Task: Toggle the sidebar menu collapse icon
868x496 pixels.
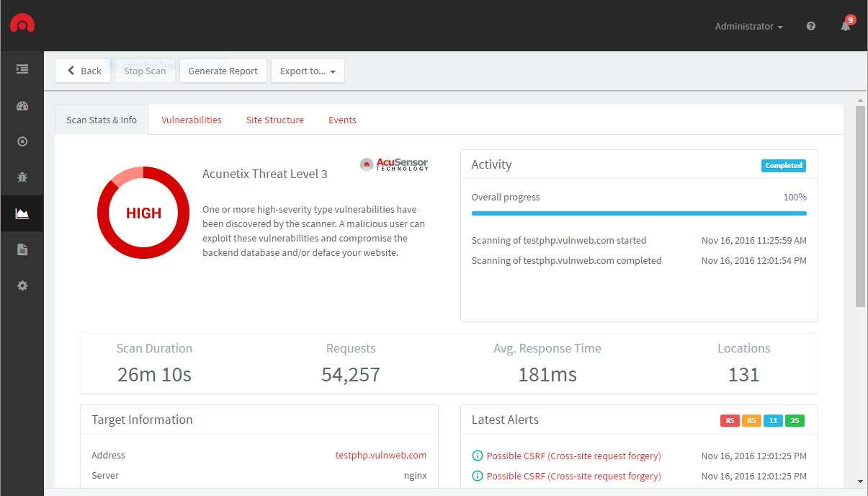Action: pos(22,69)
